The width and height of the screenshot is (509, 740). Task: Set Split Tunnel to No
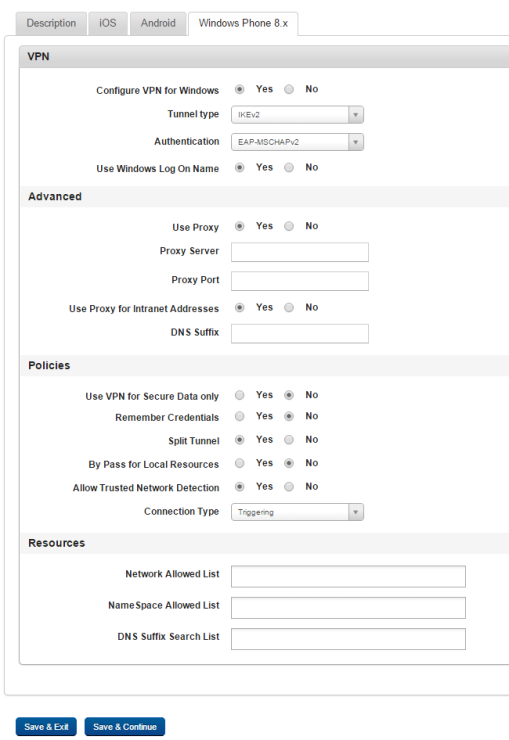click(x=289, y=440)
